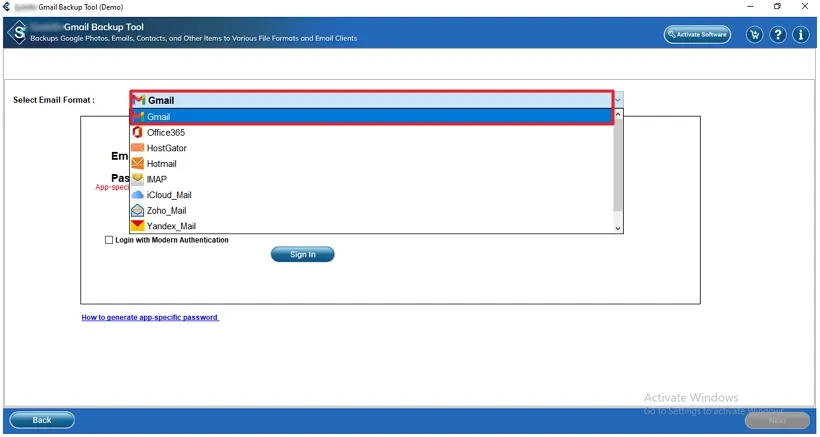820x437 pixels.
Task: Collapse the Select Email Format dropdown arrow
Action: tap(618, 100)
